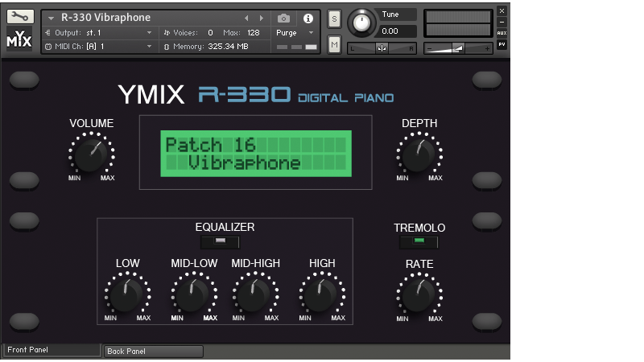
Task: Show instrument info with the i icon
Action: point(308,19)
